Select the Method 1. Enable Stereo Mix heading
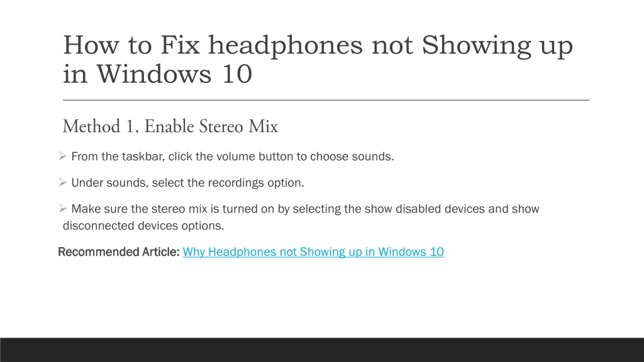Image resolution: width=644 pixels, height=362 pixels. click(x=170, y=126)
